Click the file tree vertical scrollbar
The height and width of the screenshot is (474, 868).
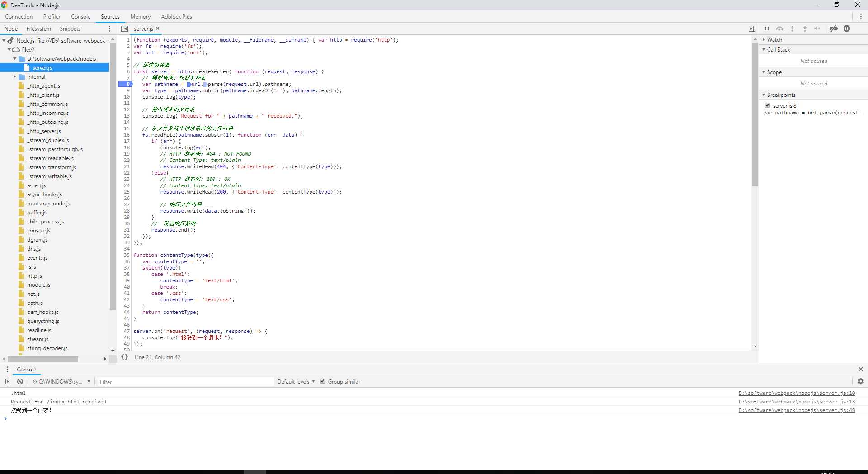pos(113,176)
